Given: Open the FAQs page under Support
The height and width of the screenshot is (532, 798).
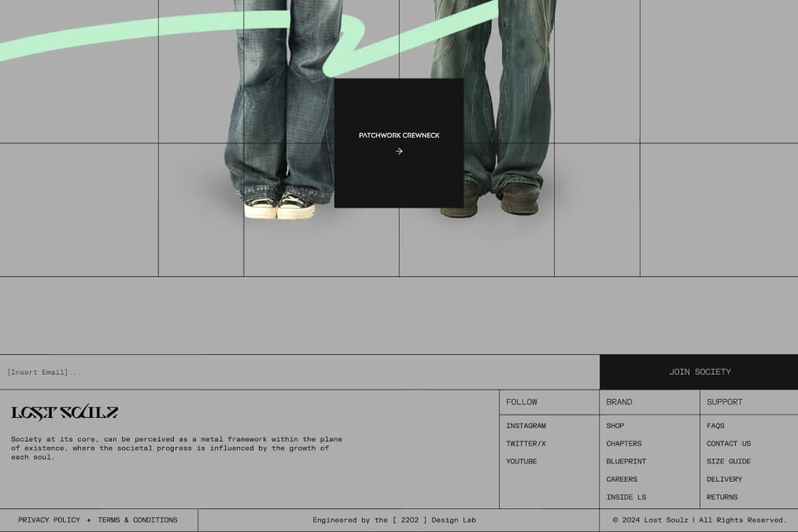Looking at the screenshot, I should click(x=715, y=425).
